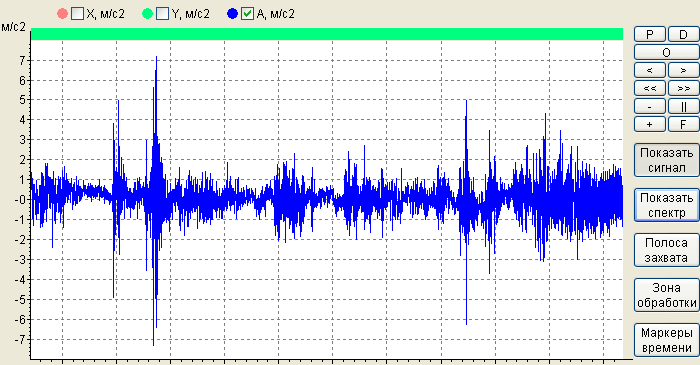This screenshot has width=700, height=365.
Task: Jump forward with the >> button
Action: pyautogui.click(x=683, y=88)
